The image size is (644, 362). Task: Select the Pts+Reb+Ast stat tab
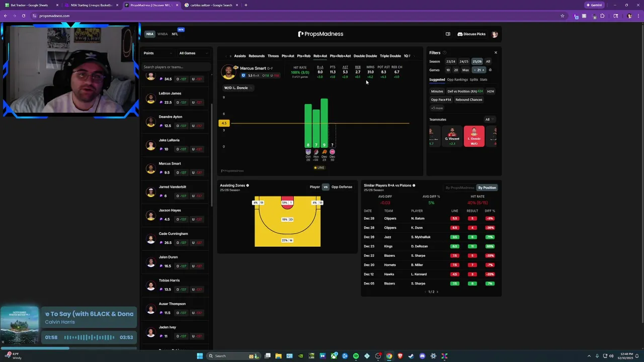coord(340,56)
